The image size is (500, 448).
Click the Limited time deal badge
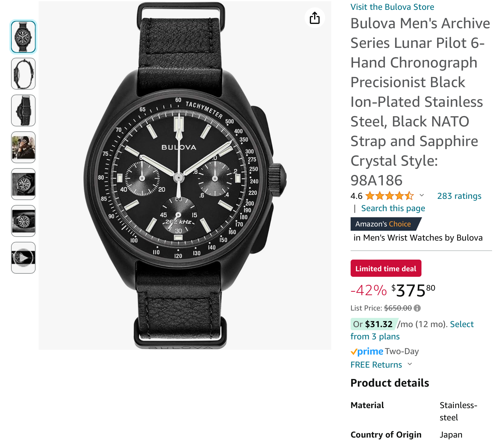tap(386, 268)
